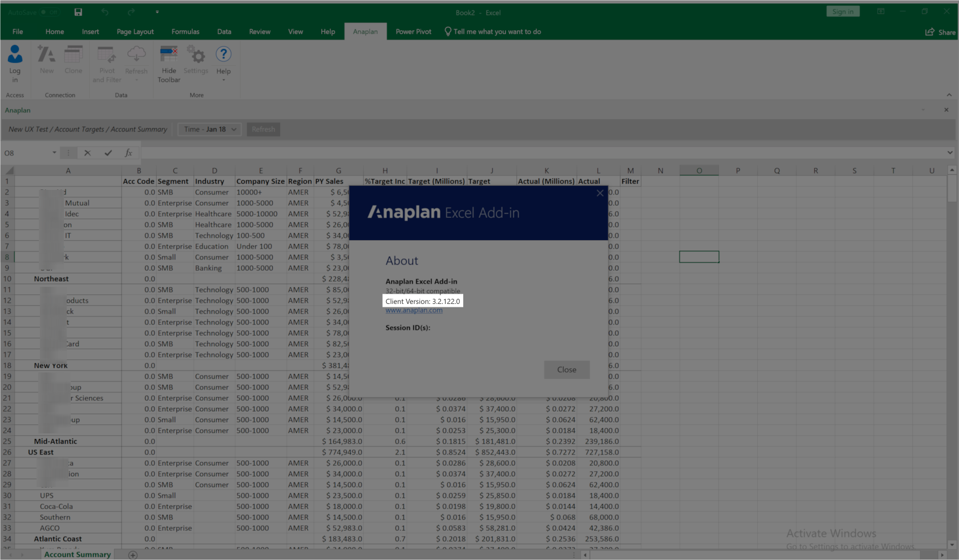Screen dimensions: 959x560
Task: Open the Time - Jan 18 dropdown
Action: 209,129
